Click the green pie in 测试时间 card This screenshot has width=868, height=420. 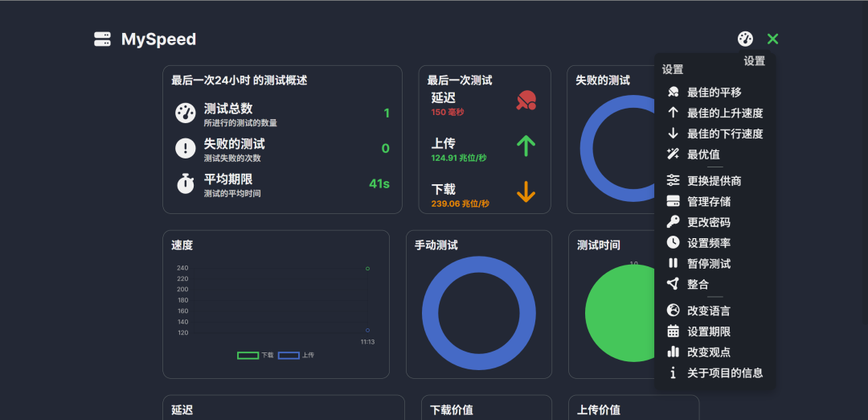[620, 313]
